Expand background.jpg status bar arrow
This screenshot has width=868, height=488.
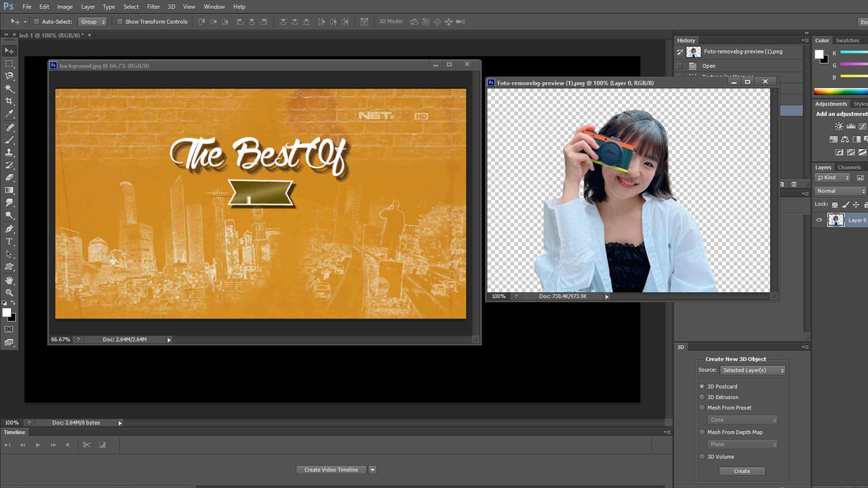click(x=169, y=340)
